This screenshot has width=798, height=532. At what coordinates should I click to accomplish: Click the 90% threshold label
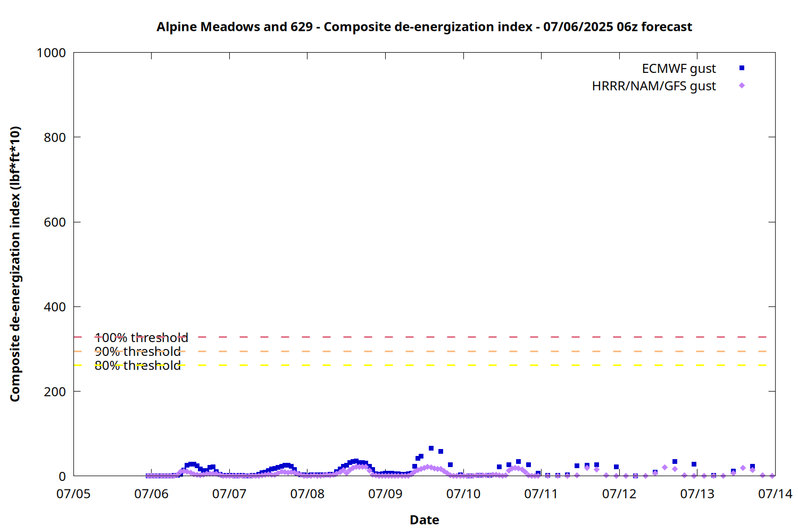tap(138, 352)
